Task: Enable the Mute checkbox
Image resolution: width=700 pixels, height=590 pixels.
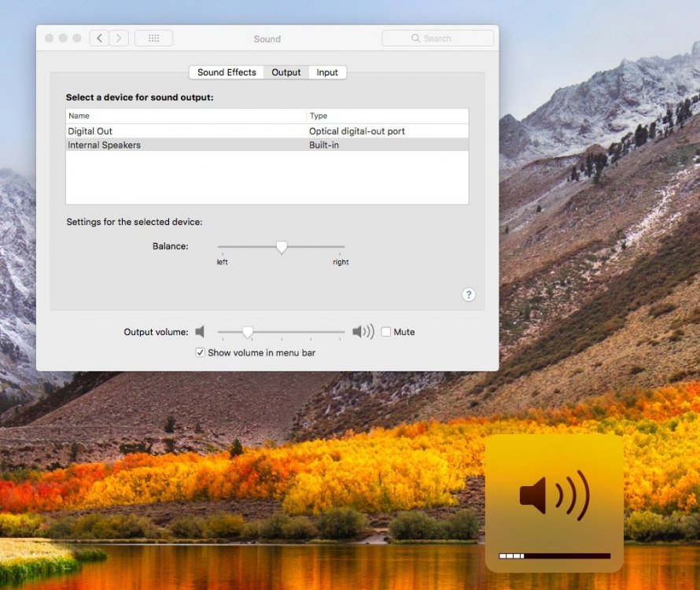Action: click(386, 332)
